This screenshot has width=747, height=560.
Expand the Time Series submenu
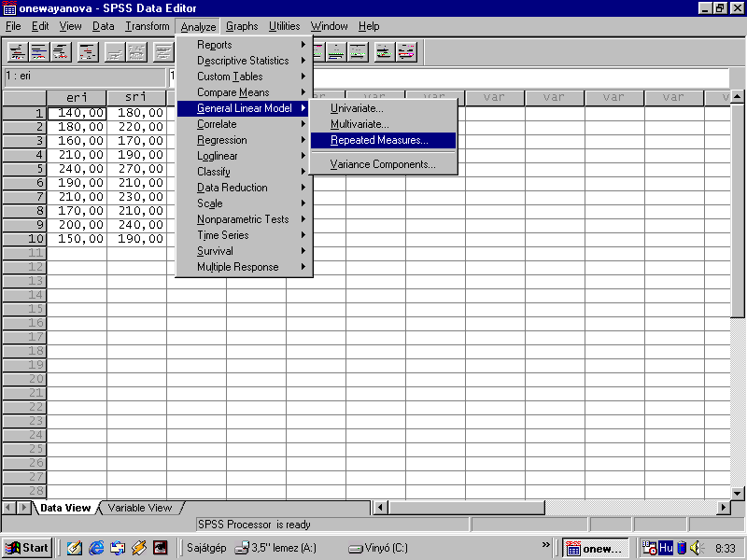tap(245, 235)
